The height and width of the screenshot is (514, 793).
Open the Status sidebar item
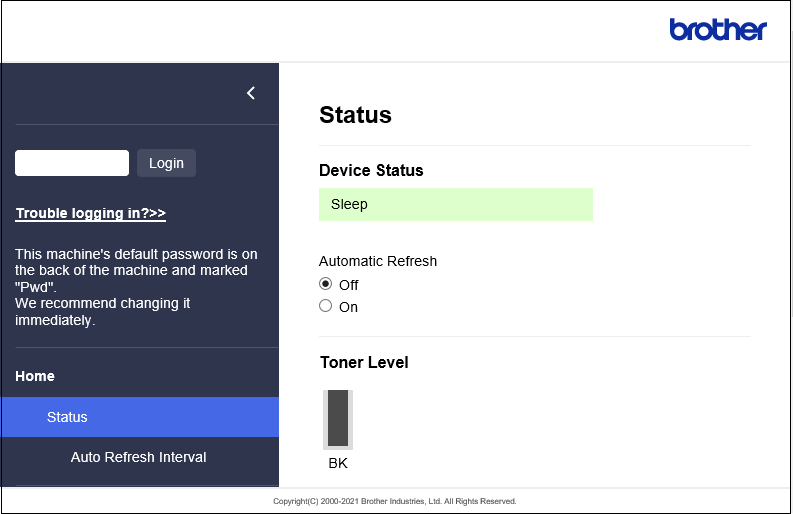coord(67,417)
